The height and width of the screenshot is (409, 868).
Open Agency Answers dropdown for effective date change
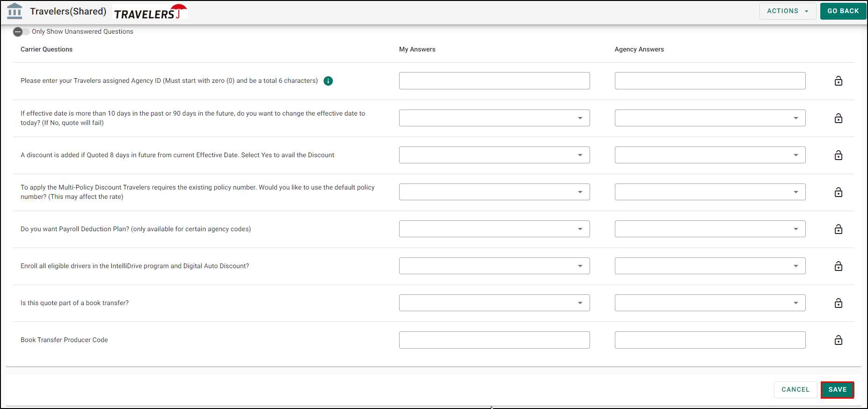(710, 118)
